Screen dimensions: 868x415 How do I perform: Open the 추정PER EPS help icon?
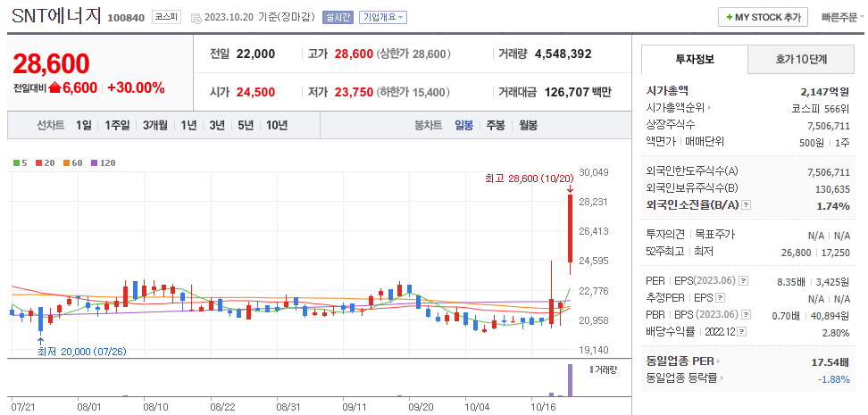(720, 298)
